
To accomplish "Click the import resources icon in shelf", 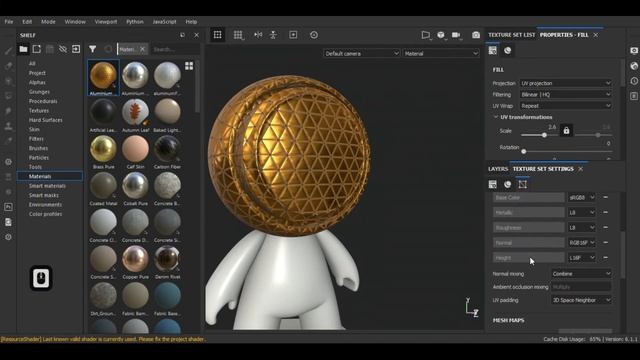I will click(76, 49).
